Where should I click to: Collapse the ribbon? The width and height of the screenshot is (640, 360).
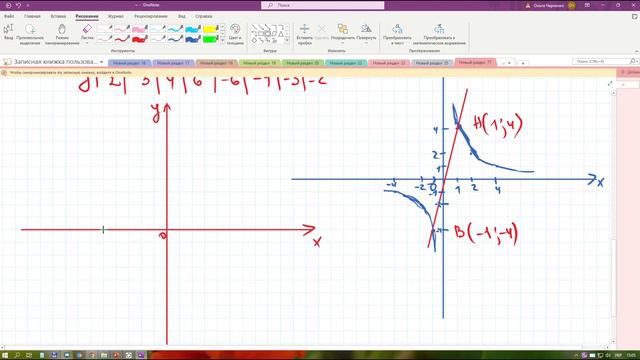tap(636, 51)
